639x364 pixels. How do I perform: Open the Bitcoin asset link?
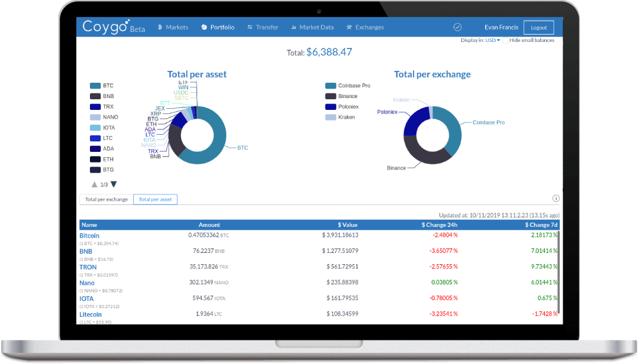(89, 236)
